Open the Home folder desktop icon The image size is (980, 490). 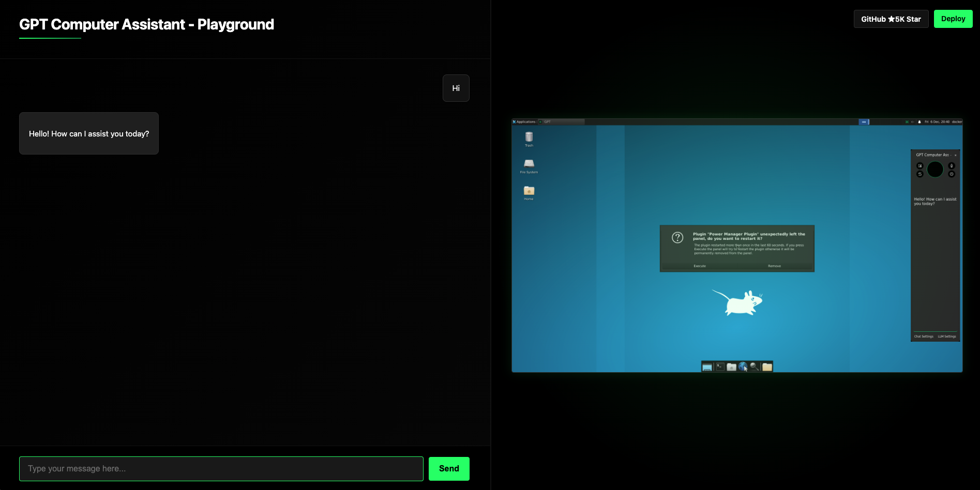pos(529,192)
